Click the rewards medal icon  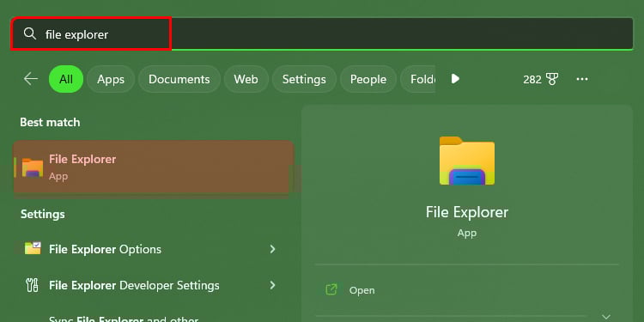(552, 79)
